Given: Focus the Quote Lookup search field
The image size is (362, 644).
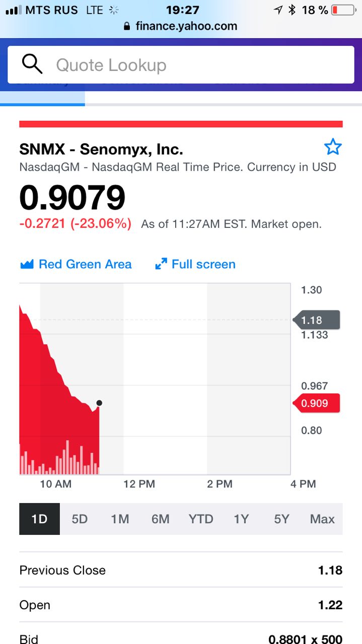Looking at the screenshot, I should [181, 65].
